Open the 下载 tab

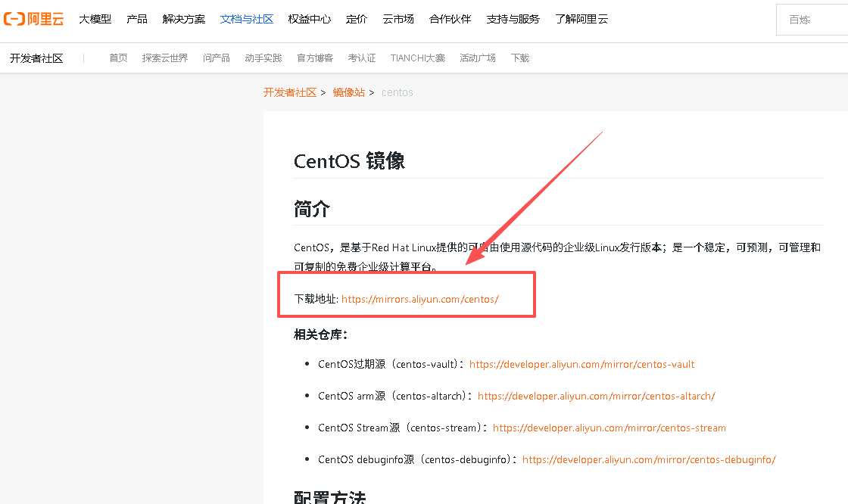[x=520, y=58]
